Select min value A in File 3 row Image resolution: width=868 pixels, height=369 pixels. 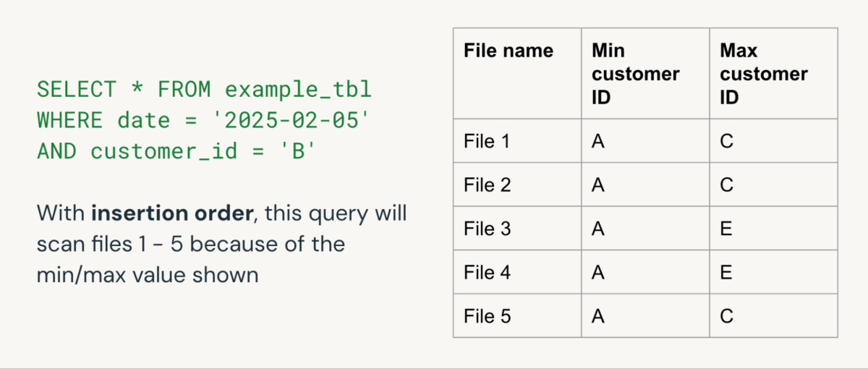pyautogui.click(x=598, y=229)
